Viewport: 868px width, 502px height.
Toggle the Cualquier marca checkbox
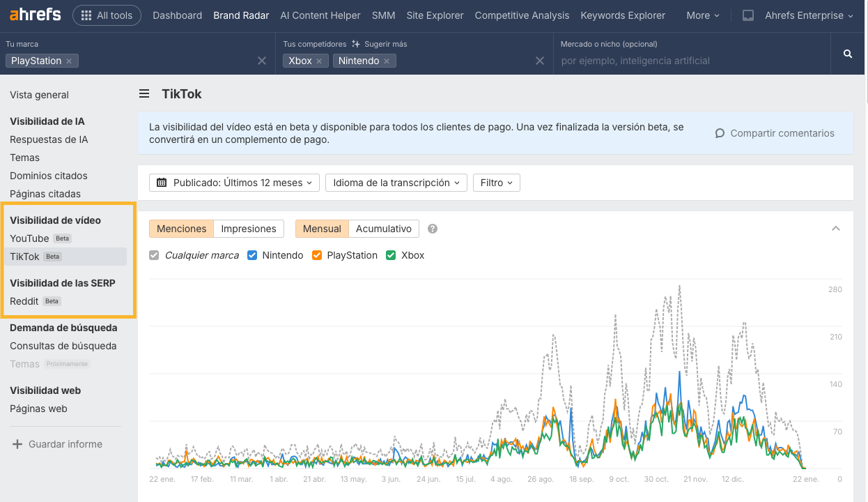click(x=153, y=255)
